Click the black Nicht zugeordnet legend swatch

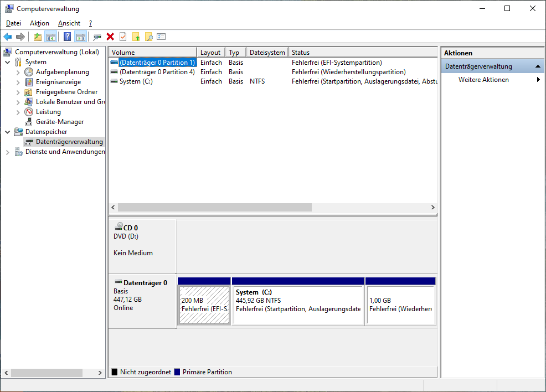[115, 372]
